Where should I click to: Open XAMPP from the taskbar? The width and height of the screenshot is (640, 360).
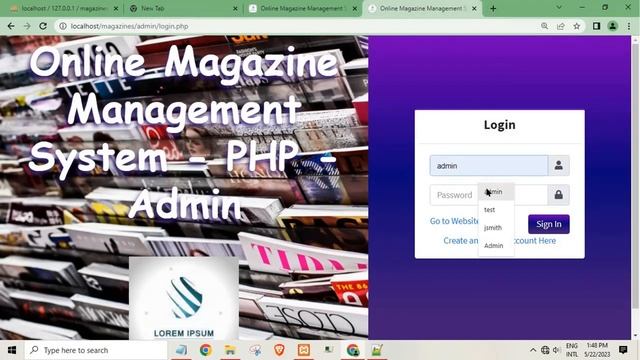304,350
